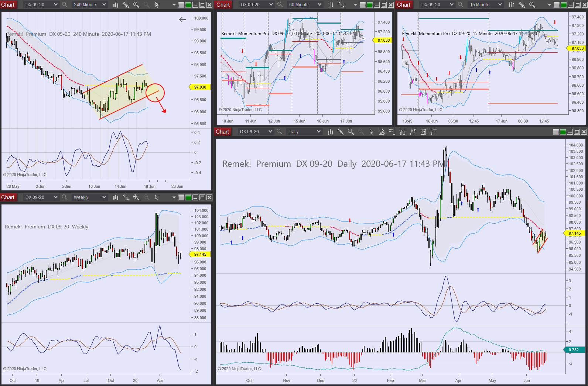Change candlestick chart style in Daily chart
The height and width of the screenshot is (386, 588).
click(330, 132)
